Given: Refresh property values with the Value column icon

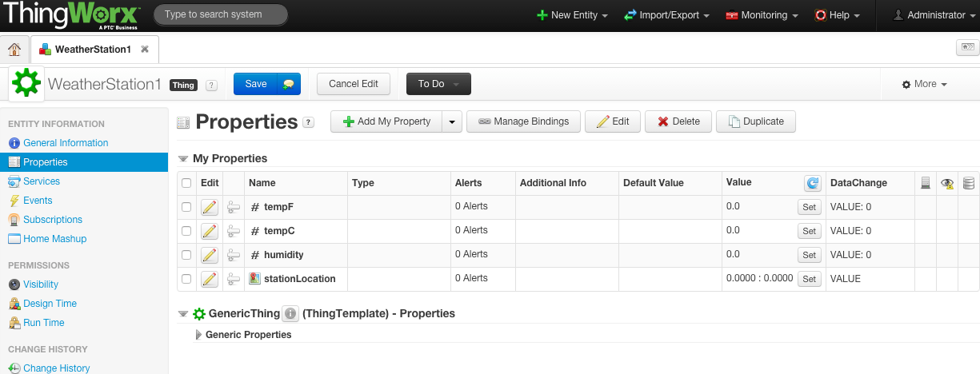Looking at the screenshot, I should coord(812,183).
